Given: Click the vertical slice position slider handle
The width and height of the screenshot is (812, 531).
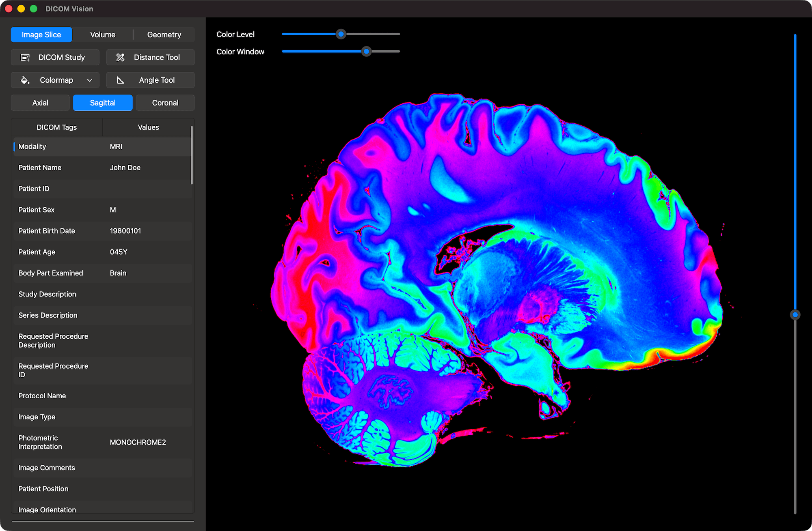Looking at the screenshot, I should click(x=795, y=314).
